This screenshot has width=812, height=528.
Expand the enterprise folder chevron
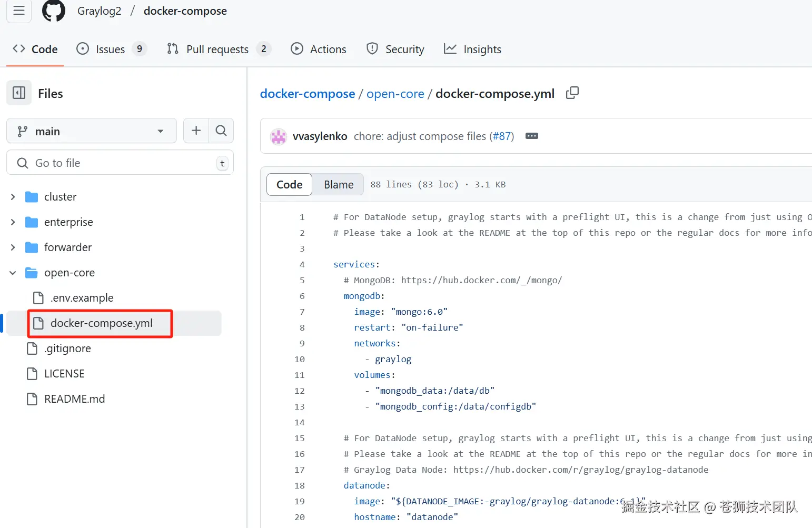coord(13,222)
